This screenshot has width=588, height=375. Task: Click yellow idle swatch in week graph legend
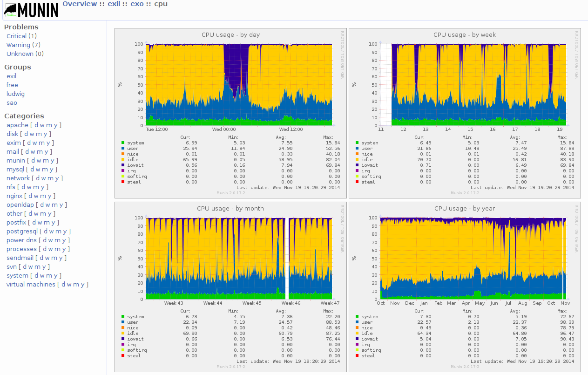click(x=357, y=160)
